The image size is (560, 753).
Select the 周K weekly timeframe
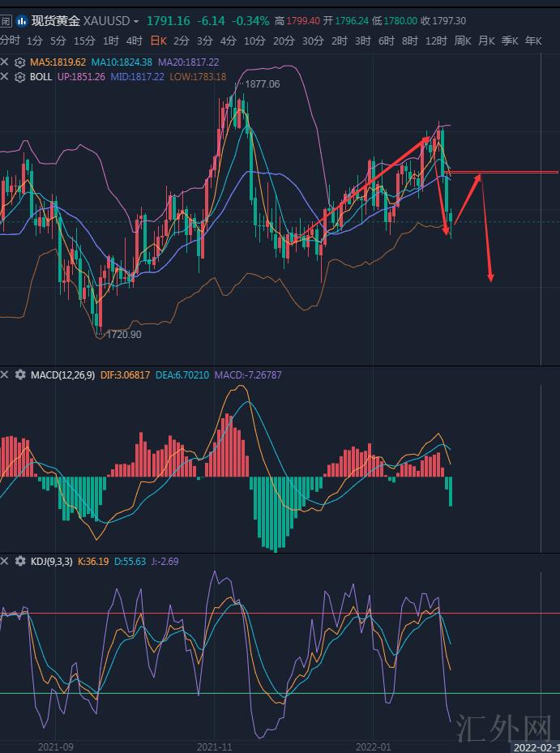point(463,41)
